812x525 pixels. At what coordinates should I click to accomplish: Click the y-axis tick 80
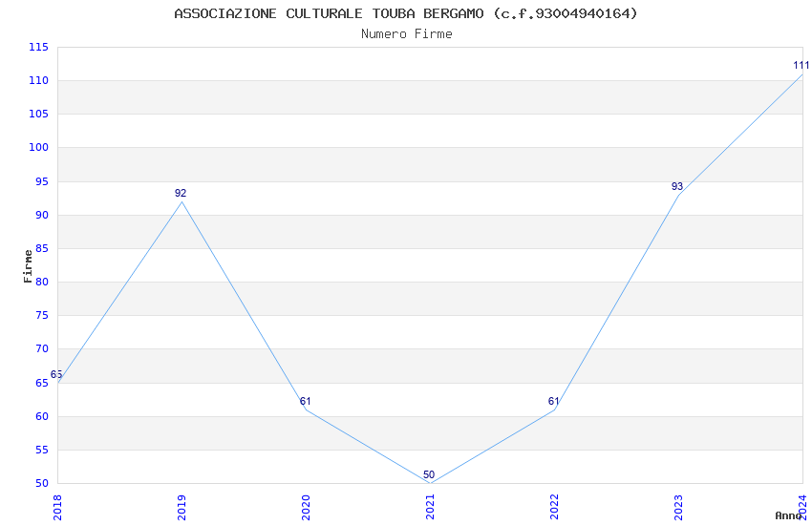(42, 282)
